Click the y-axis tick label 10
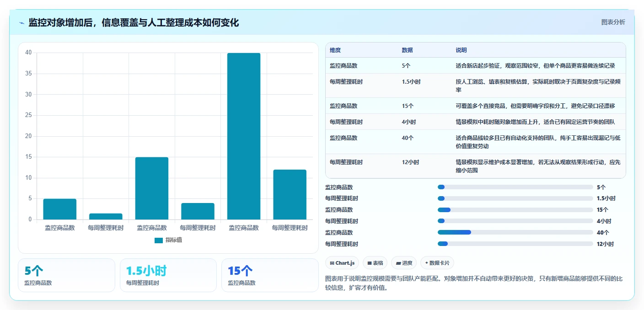 tap(28, 178)
